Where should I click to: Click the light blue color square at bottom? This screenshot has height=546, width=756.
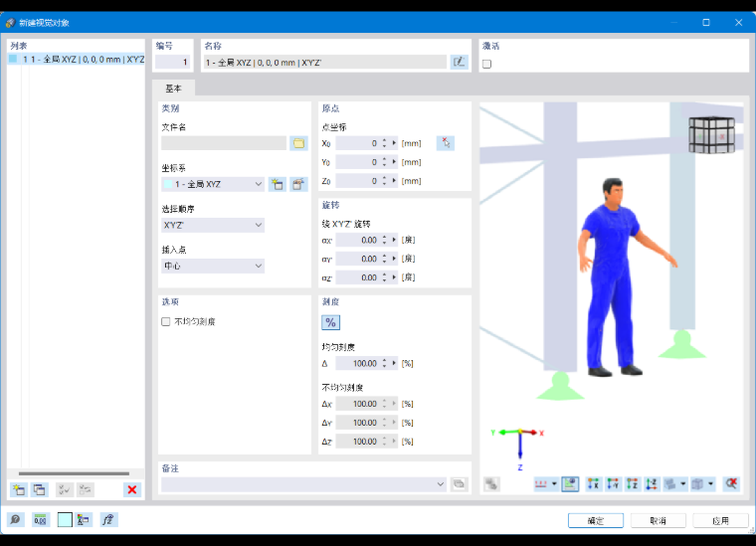click(65, 519)
